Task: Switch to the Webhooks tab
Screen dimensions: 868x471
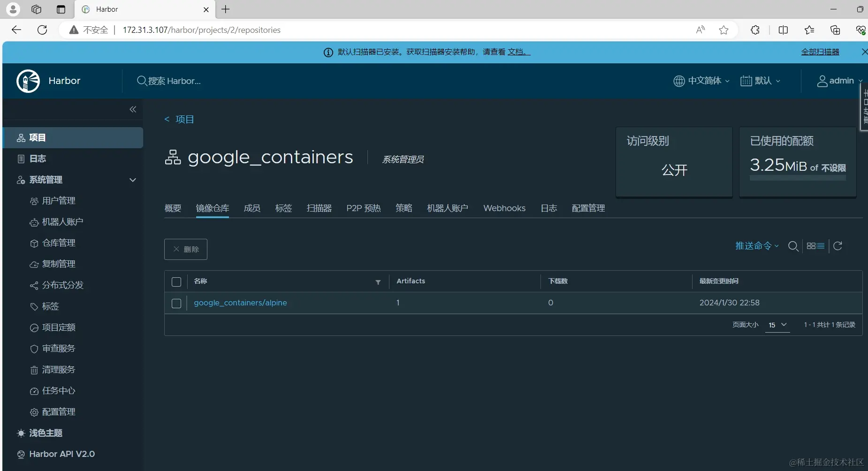Action: pos(504,208)
